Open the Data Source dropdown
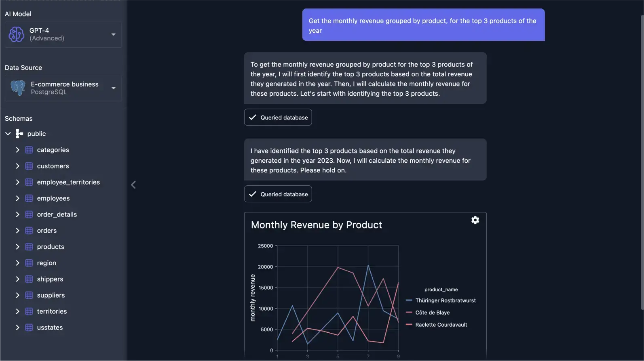Image resolution: width=644 pixels, height=361 pixels. click(113, 88)
